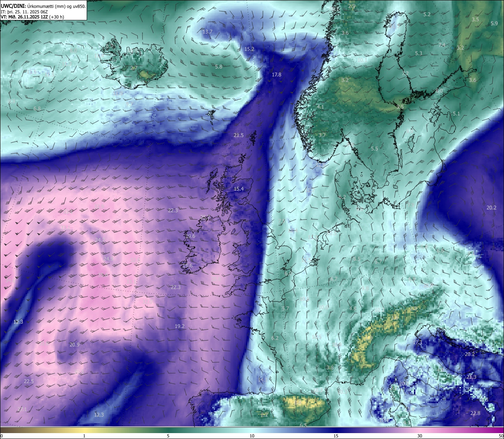Click the map value 19.2
The height and width of the screenshot is (439, 504).
pyautogui.click(x=180, y=326)
